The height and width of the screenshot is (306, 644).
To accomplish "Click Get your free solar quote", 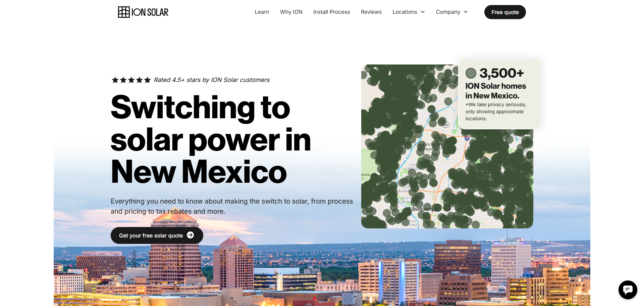I will (x=151, y=235).
